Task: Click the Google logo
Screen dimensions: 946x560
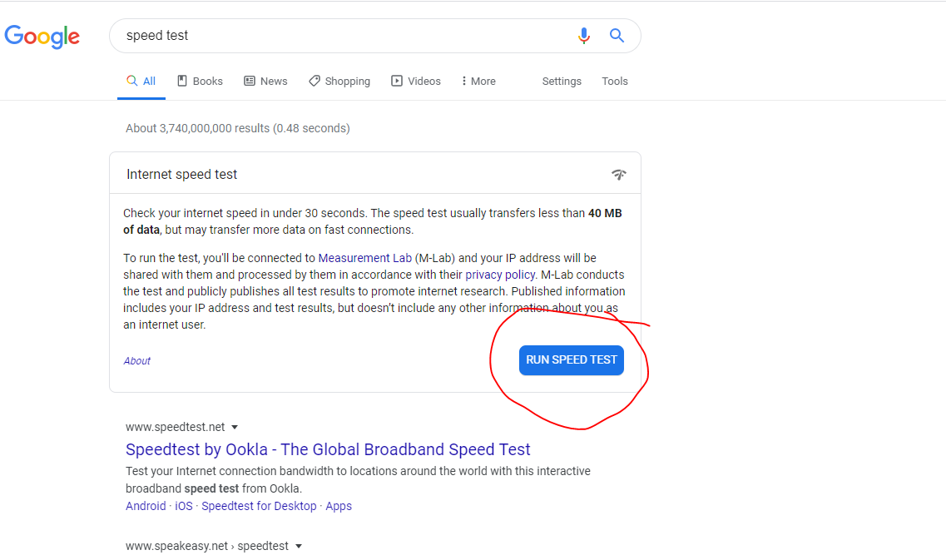Action: tap(42, 37)
